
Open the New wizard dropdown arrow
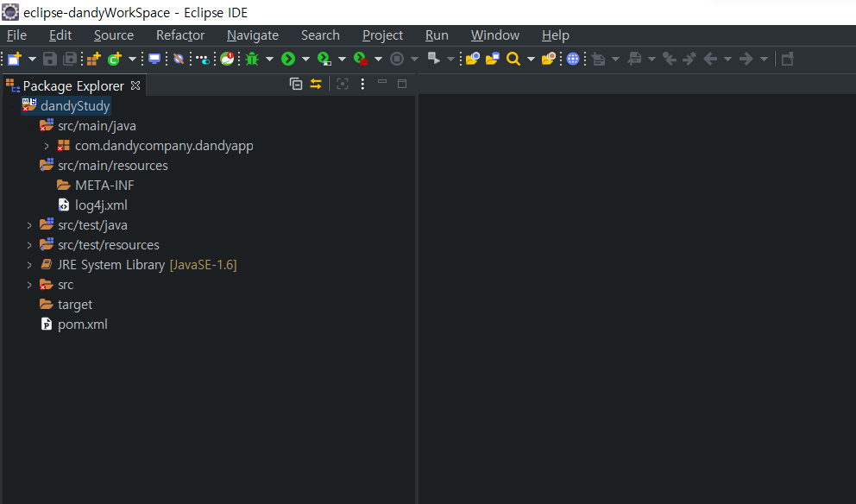[x=32, y=59]
